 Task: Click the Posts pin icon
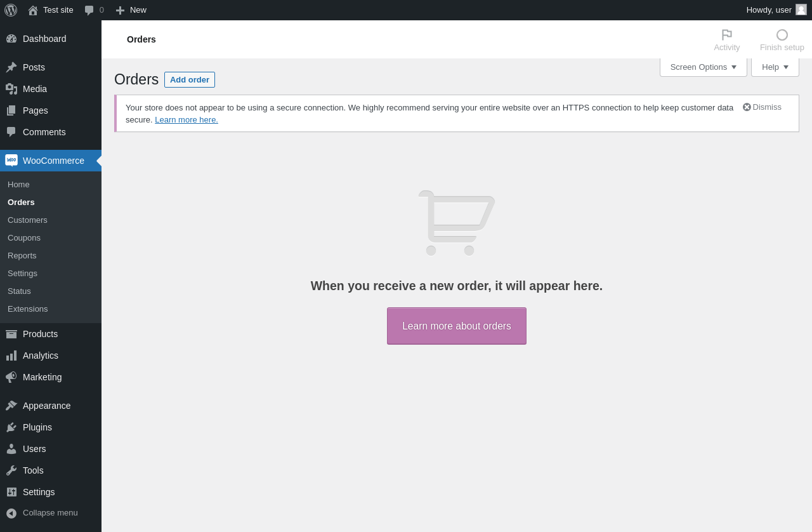[x=11, y=67]
